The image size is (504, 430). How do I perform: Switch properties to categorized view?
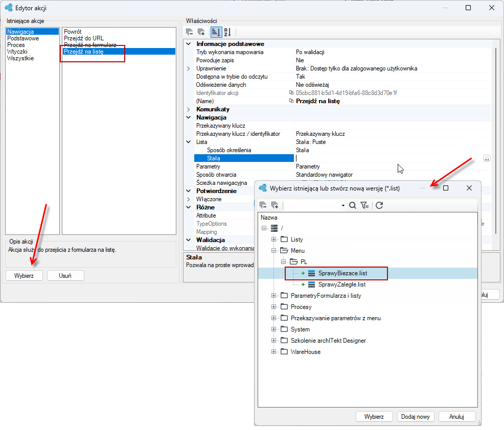coord(216,32)
